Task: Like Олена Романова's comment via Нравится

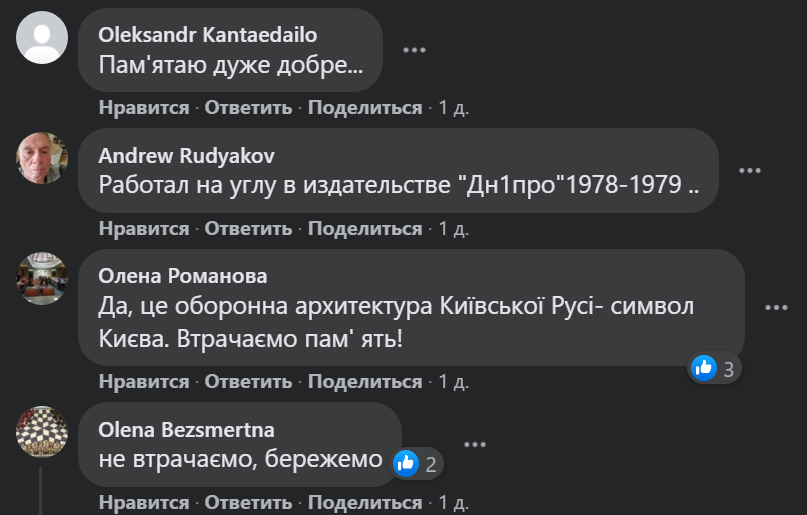Action: 144,382
